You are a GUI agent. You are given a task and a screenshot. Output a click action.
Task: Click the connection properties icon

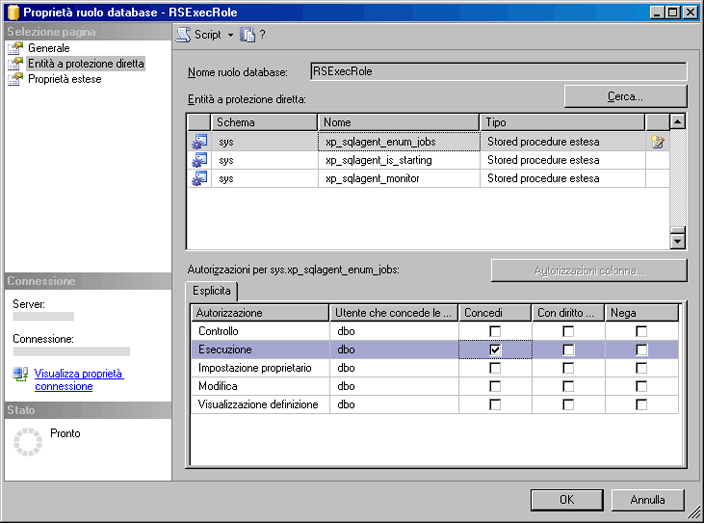(21, 374)
